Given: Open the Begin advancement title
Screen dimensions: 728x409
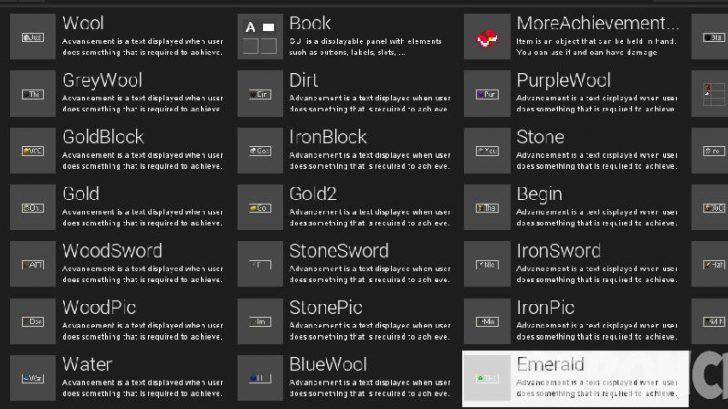Looking at the screenshot, I should coord(539,194).
